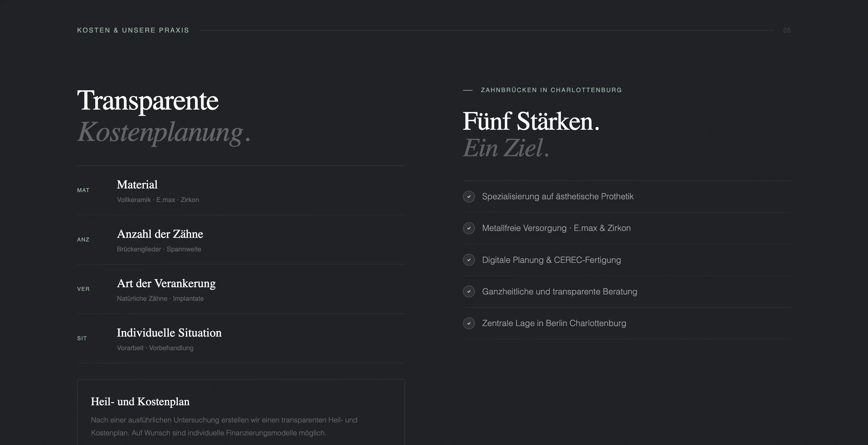
Task: Click the Fünf Stärken headline
Action: tap(531, 122)
